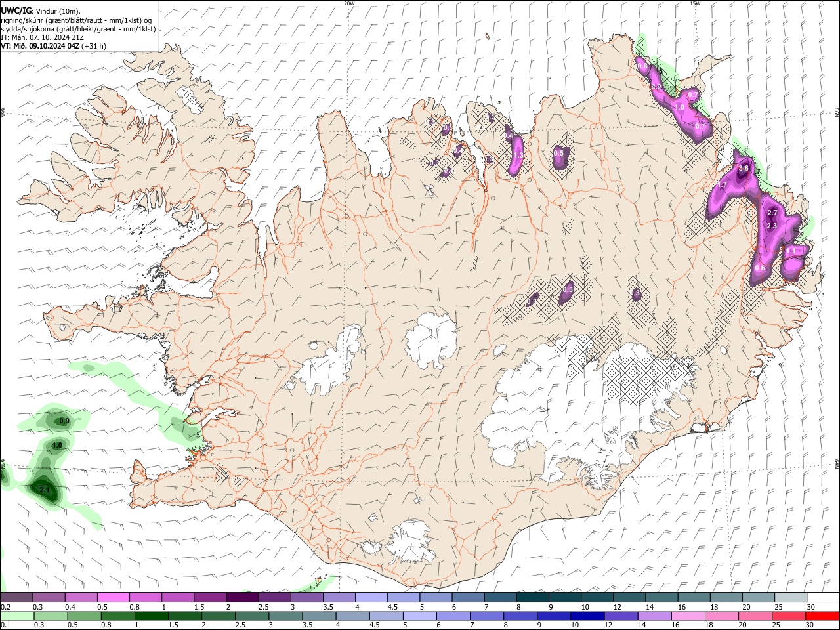Select the "1.7" snowfall value
The height and width of the screenshot is (630, 840).
point(722,186)
